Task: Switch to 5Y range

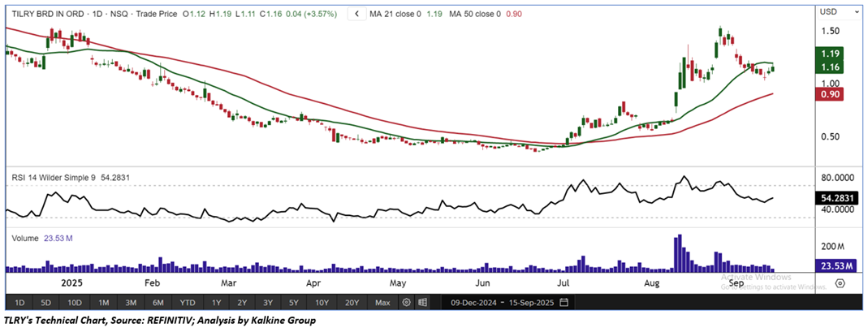Action: pyautogui.click(x=294, y=303)
